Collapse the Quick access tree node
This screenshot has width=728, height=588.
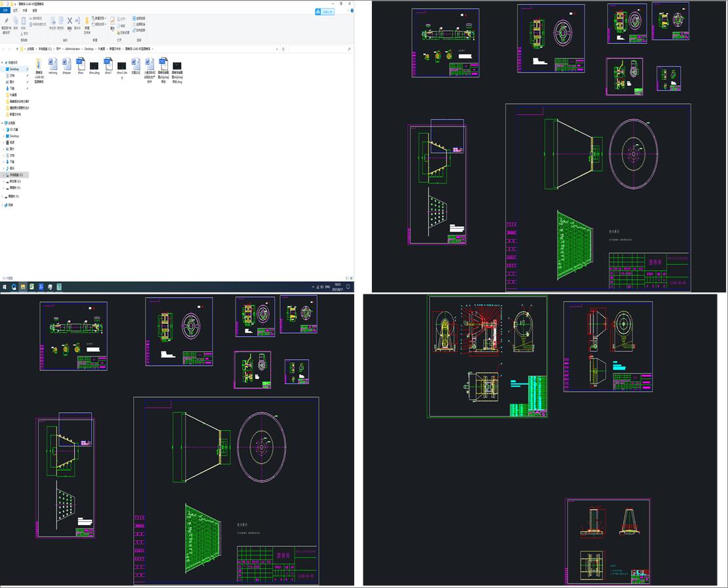click(x=2, y=62)
